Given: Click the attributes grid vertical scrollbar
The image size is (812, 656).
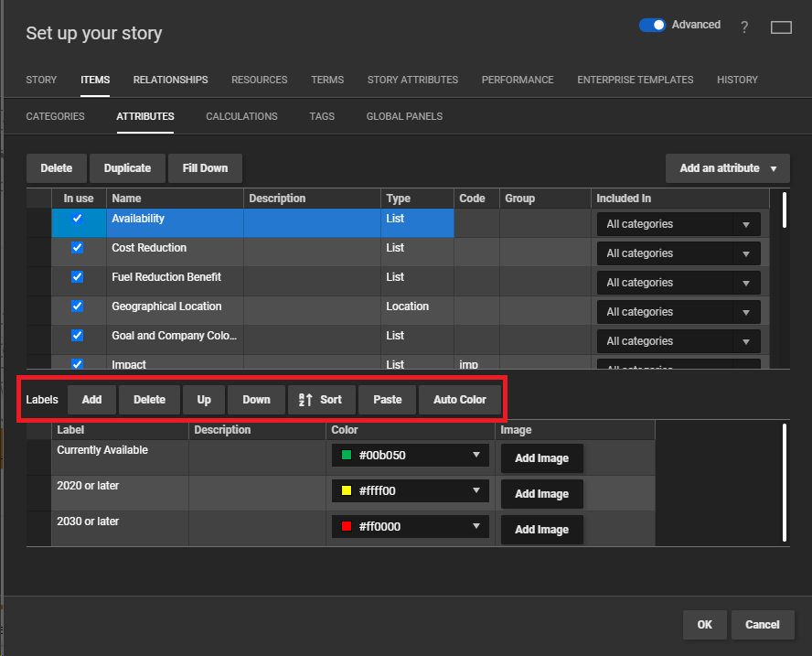Looking at the screenshot, I should [785, 210].
